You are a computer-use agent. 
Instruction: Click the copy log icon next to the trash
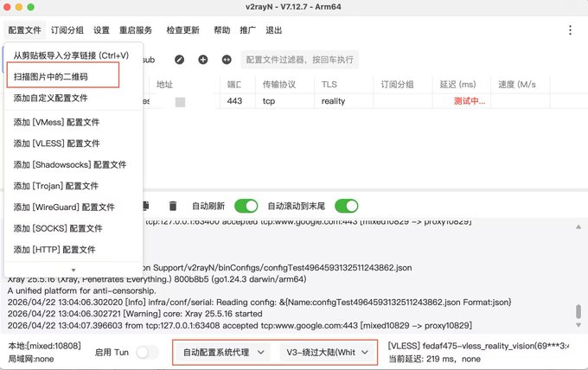(146, 206)
